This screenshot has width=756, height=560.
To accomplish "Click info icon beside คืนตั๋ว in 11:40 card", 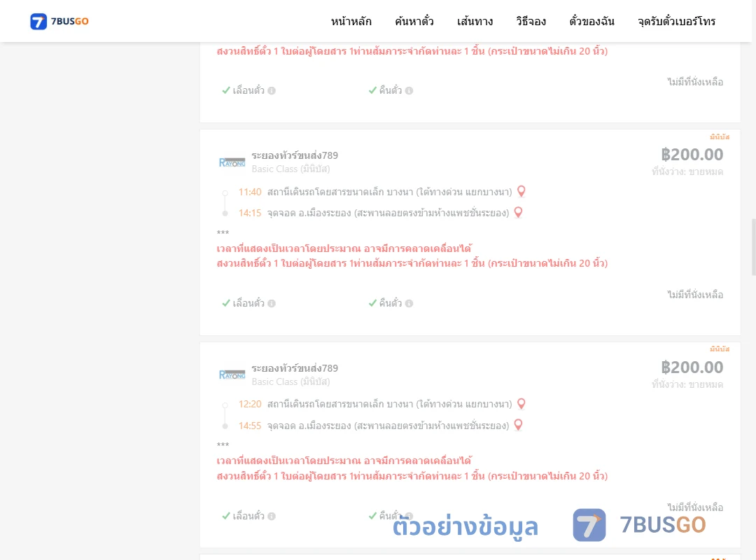I will (409, 303).
